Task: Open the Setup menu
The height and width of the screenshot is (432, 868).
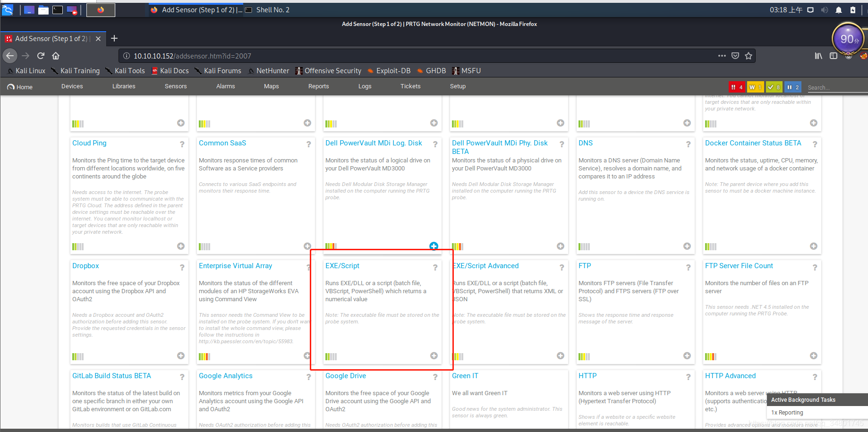Action: [458, 86]
